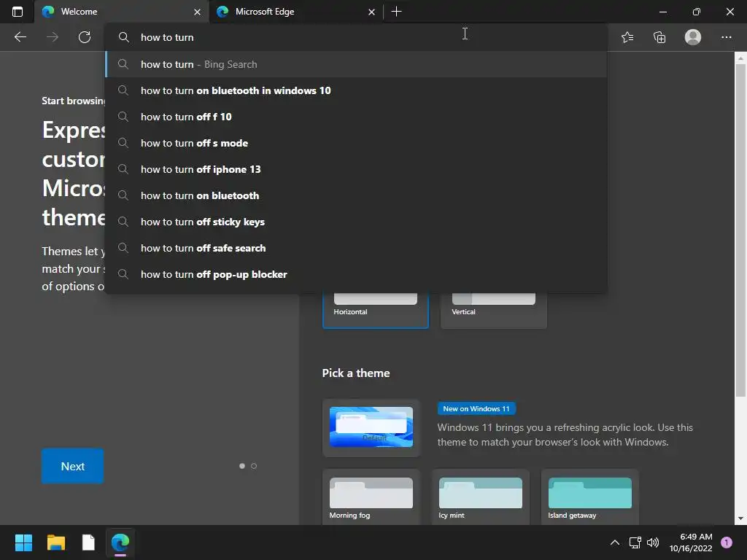Click search icon beside 'off sticky keys' suggestion
Image resolution: width=747 pixels, height=560 pixels.
[123, 222]
